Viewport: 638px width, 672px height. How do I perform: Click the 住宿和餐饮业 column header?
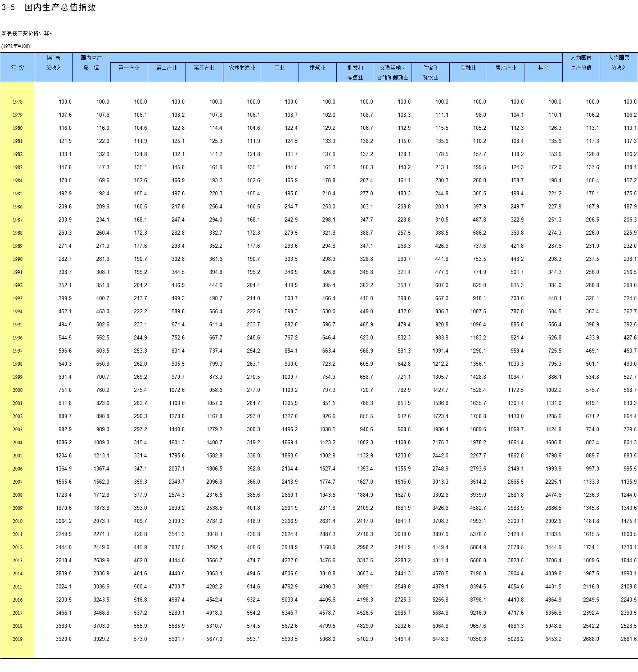430,72
